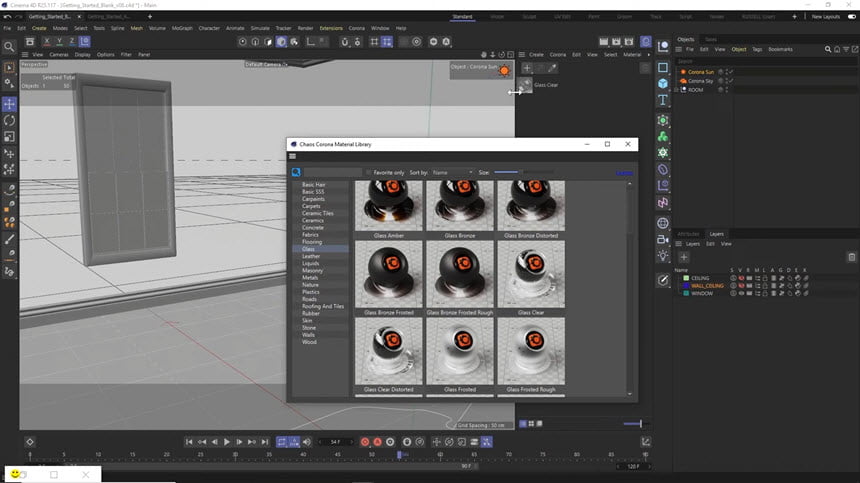Click the globe environment icon in right palette

click(x=663, y=223)
